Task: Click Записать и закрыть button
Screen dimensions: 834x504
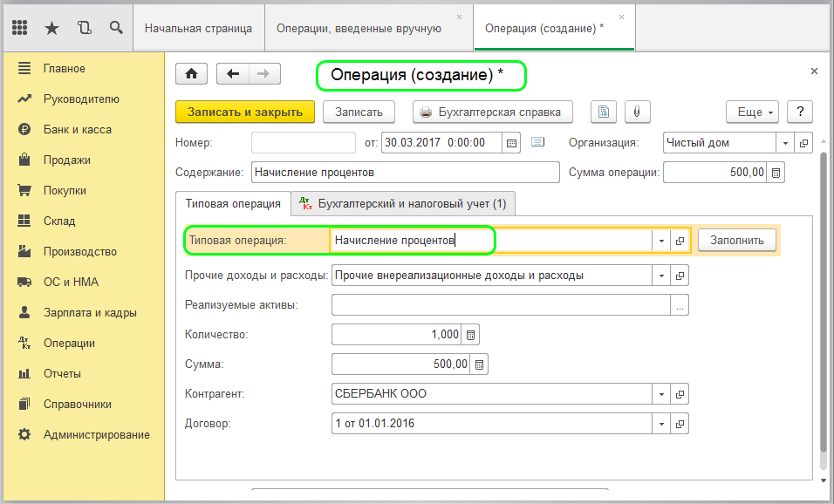Action: click(245, 112)
